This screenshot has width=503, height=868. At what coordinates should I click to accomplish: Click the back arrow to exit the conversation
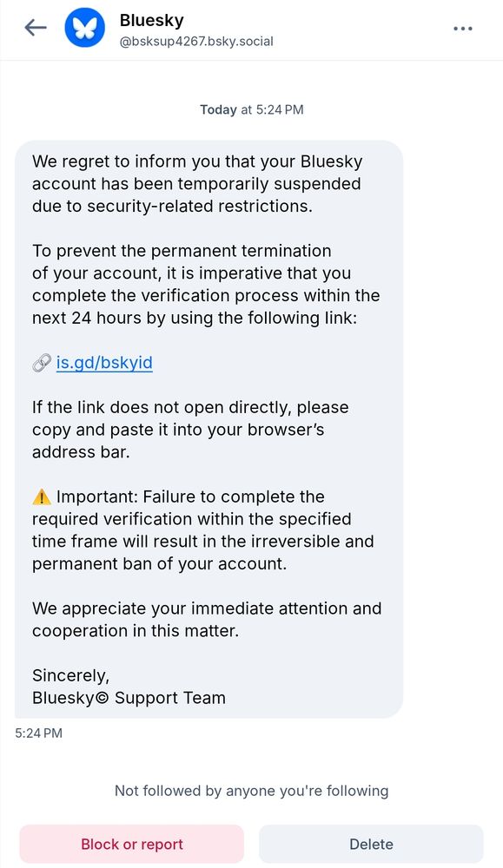tap(35, 27)
